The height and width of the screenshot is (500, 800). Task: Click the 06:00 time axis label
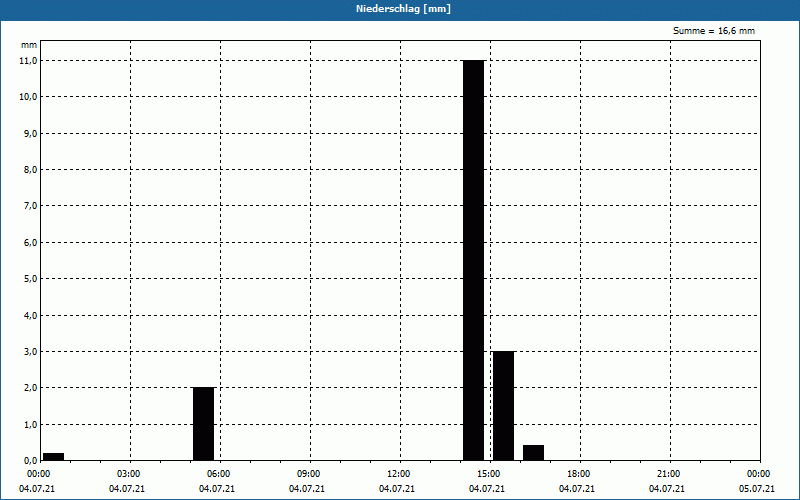pos(220,474)
